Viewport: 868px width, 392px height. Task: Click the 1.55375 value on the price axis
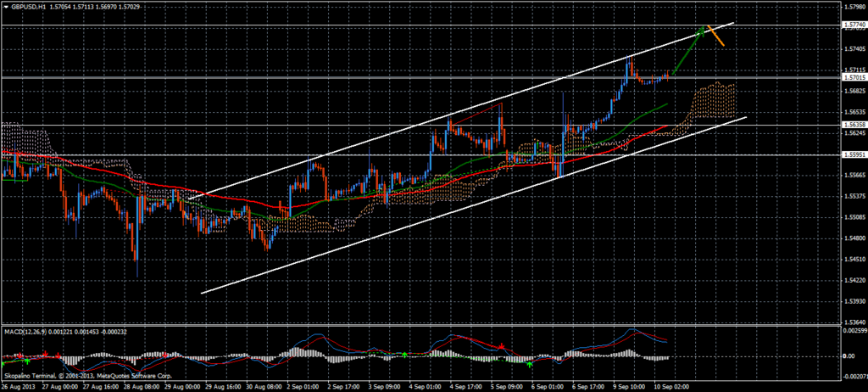(x=854, y=196)
